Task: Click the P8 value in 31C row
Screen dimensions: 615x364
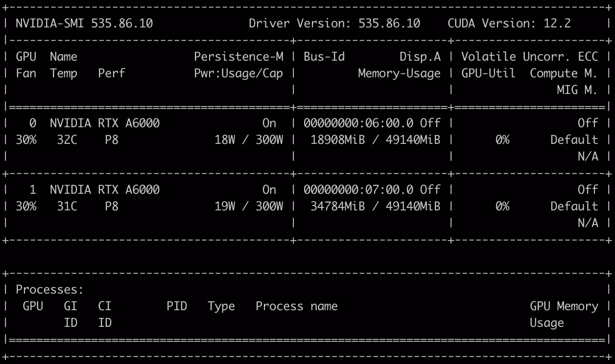Action: [x=112, y=206]
